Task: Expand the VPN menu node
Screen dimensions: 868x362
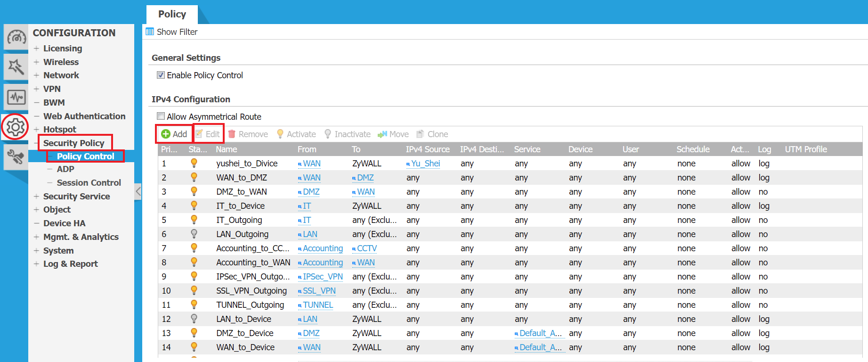Action: 36,89
